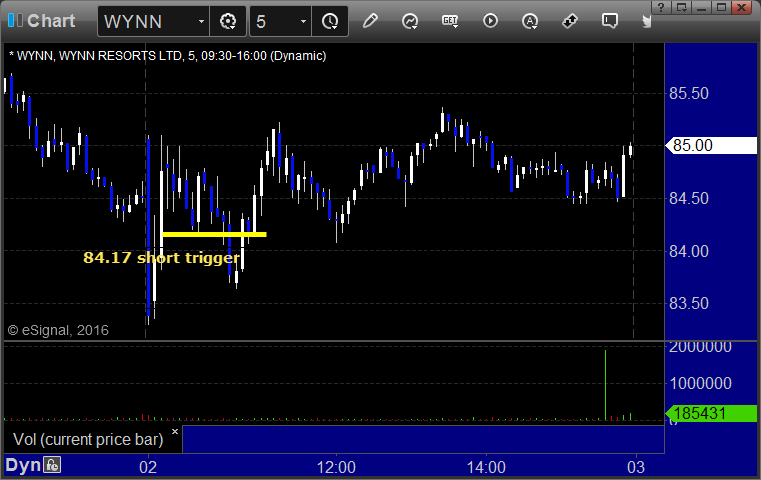Click the tall green volume spike bar
This screenshot has height=480, width=761.
[x=605, y=385]
